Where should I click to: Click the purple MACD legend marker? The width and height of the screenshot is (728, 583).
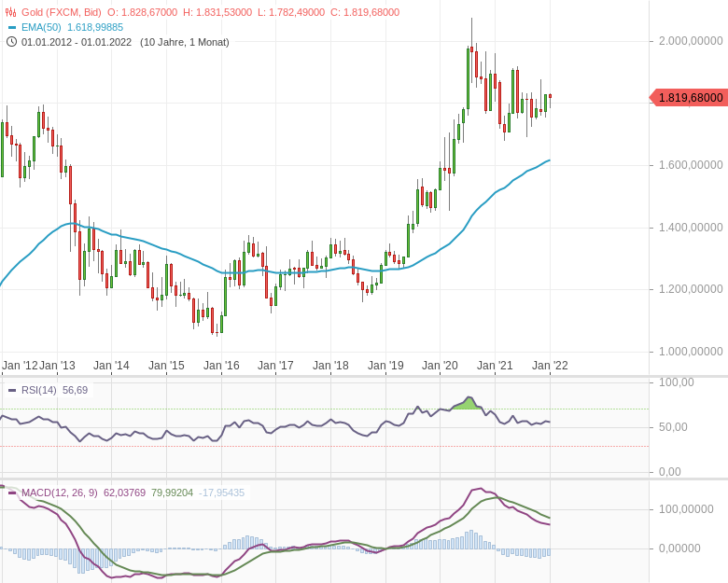coord(12,493)
